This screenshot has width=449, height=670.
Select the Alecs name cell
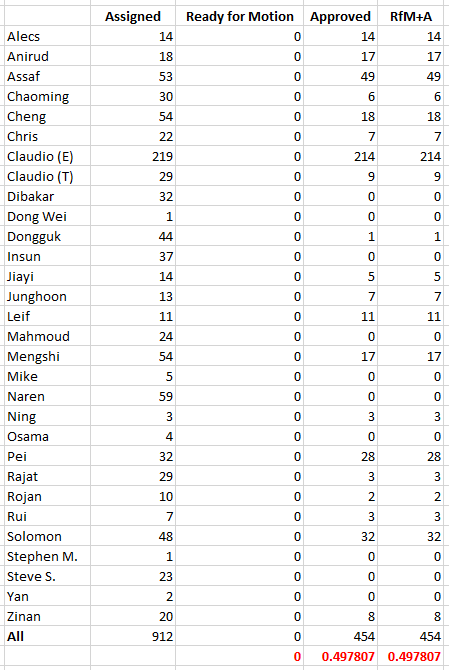coord(47,36)
